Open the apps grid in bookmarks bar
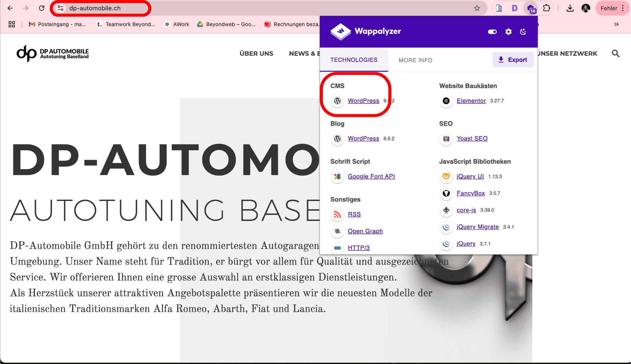The height and width of the screenshot is (364, 631). (12, 24)
